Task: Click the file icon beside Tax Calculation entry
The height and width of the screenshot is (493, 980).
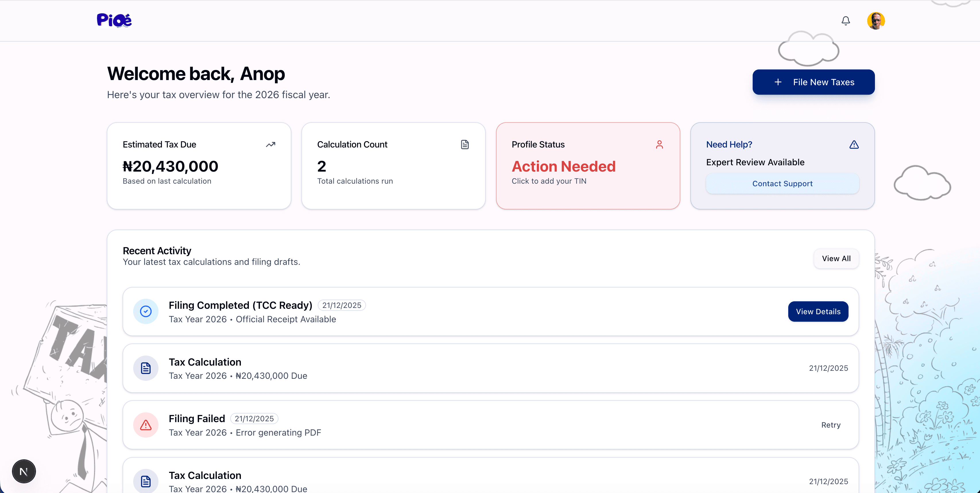Action: click(x=145, y=368)
